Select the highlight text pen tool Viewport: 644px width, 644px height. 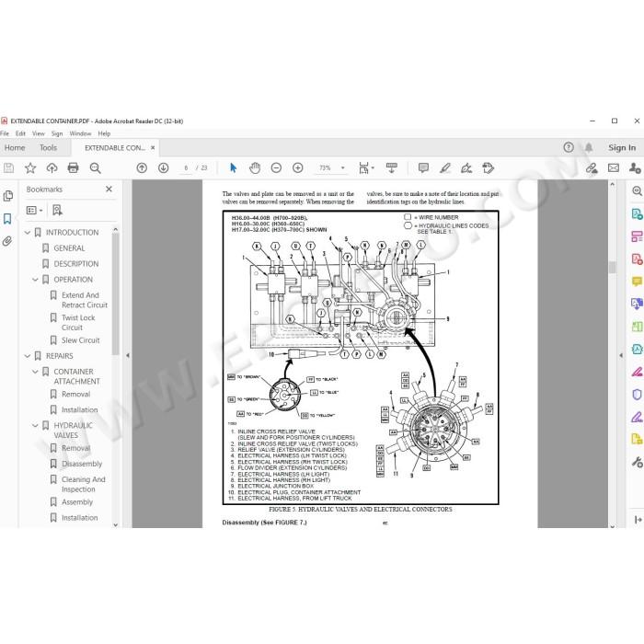point(445,168)
